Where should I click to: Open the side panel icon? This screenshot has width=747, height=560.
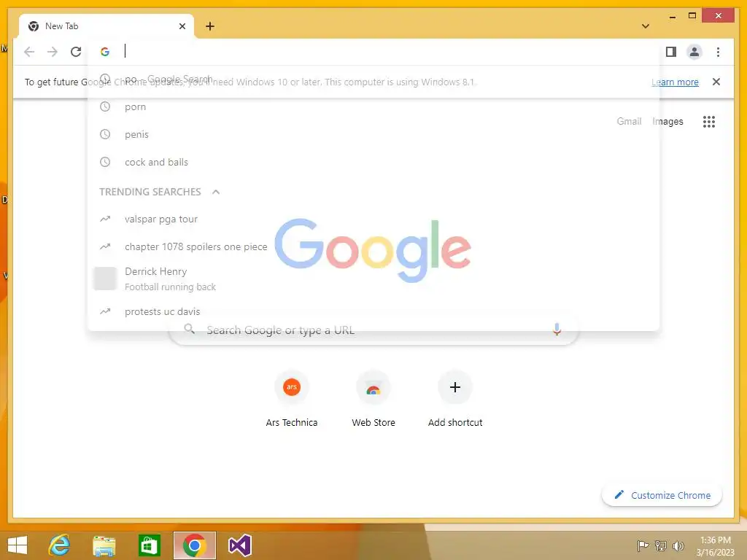click(671, 52)
